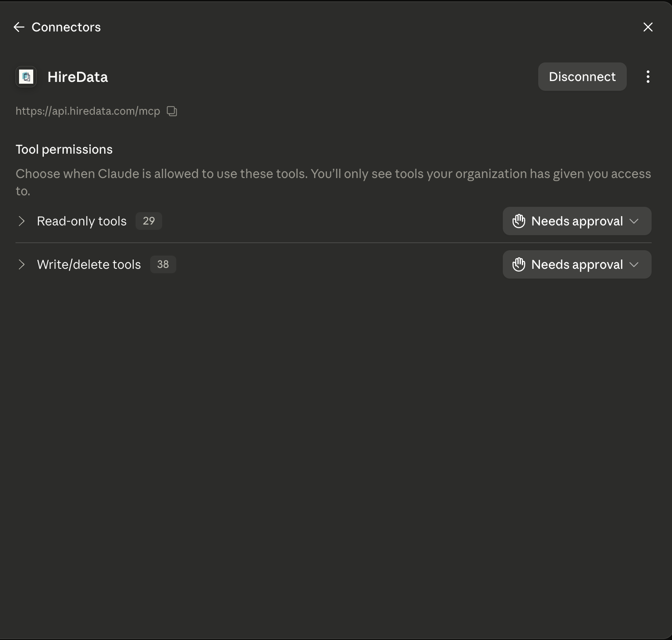Click the Tool permissions heading
This screenshot has width=672, height=640.
tap(64, 150)
